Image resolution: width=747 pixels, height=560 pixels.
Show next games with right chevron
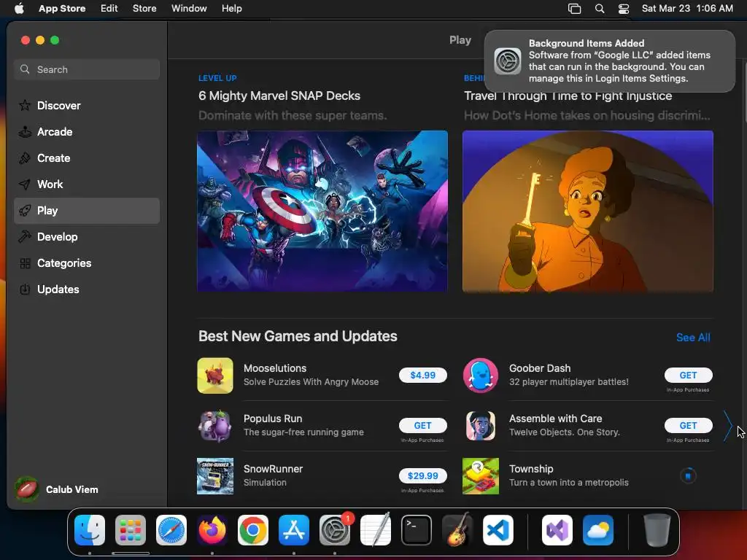click(x=727, y=426)
